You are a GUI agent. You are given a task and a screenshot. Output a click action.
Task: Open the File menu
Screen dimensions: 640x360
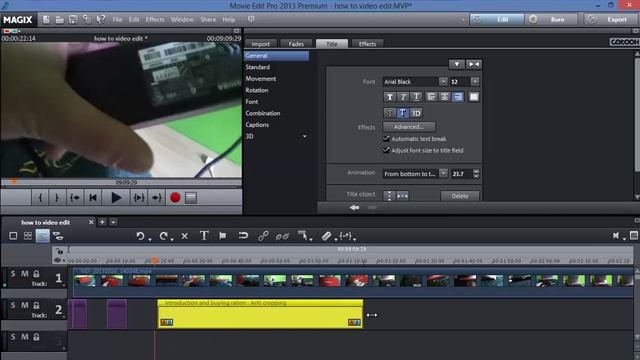pos(117,20)
